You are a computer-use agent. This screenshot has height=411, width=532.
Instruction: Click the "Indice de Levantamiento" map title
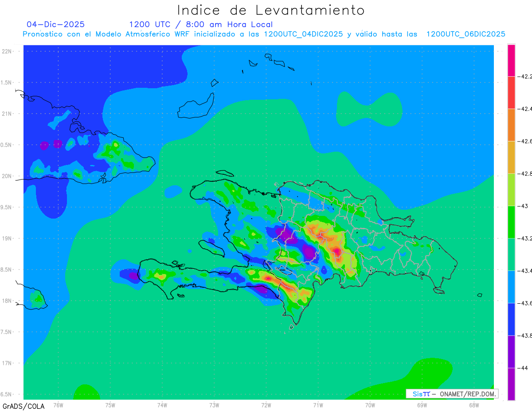pos(271,10)
